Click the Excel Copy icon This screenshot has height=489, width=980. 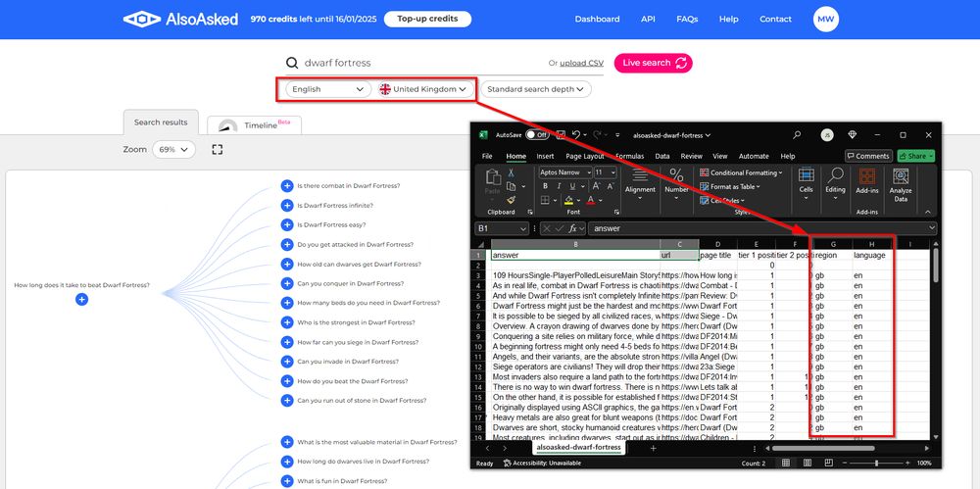pyautogui.click(x=512, y=186)
